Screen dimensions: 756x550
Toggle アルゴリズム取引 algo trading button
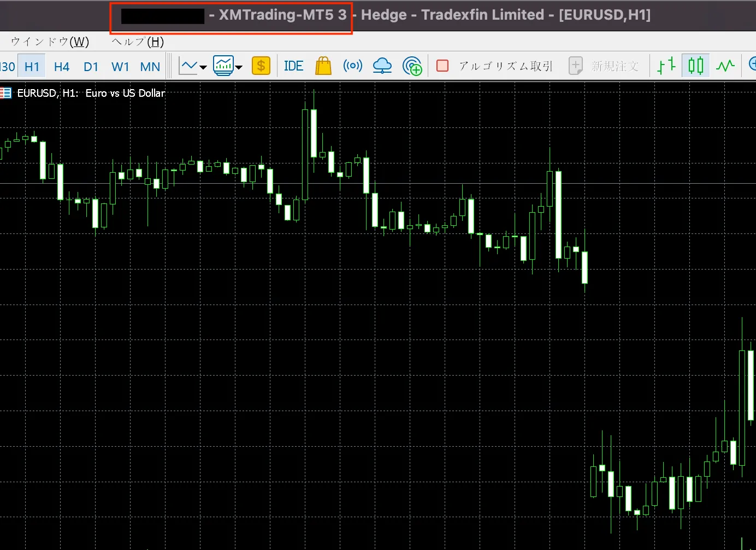coord(494,66)
